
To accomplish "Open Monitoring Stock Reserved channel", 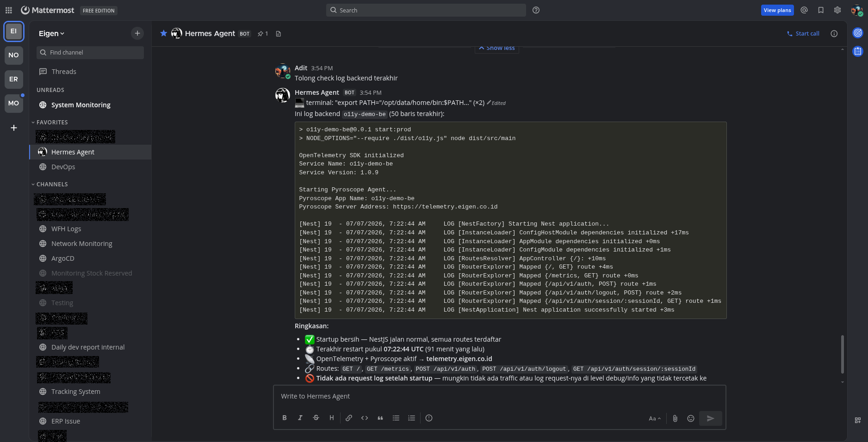I will (90, 273).
